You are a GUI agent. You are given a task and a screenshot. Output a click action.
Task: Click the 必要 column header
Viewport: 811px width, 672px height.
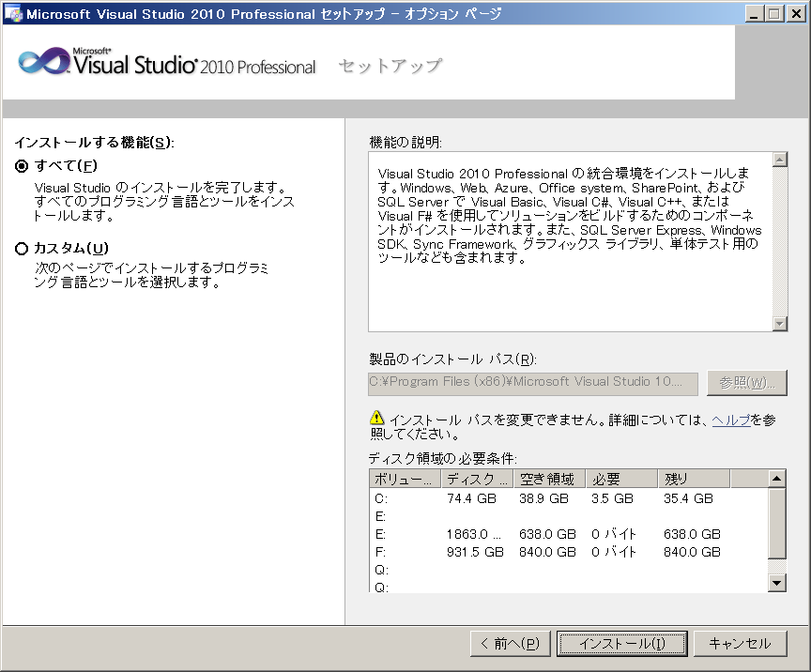coord(620,479)
